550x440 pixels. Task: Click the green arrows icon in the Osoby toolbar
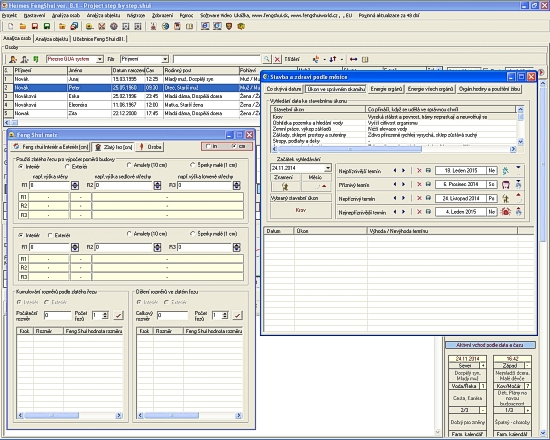35,59
